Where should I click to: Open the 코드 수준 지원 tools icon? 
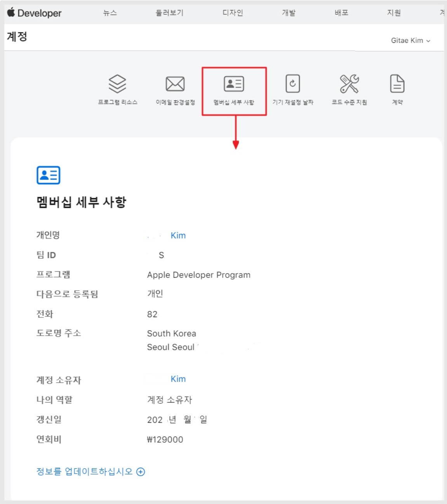click(x=349, y=84)
